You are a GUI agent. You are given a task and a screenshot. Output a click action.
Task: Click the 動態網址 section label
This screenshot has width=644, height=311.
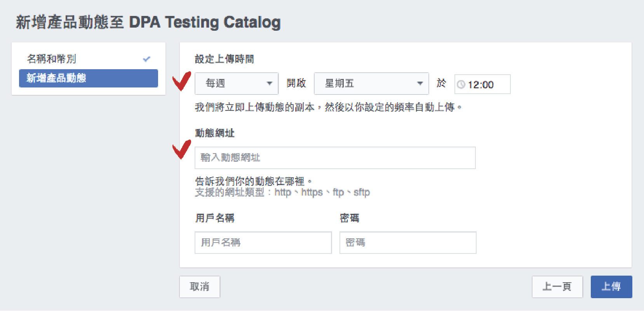coord(215,133)
